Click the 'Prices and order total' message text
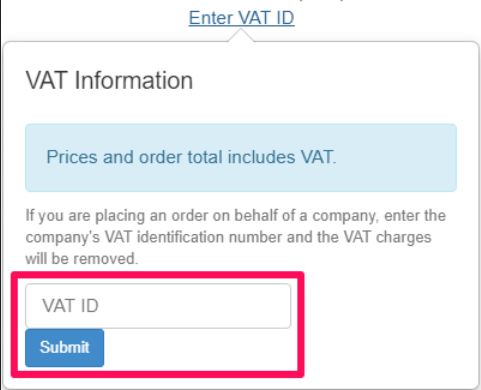The width and height of the screenshot is (481, 390). [191, 157]
